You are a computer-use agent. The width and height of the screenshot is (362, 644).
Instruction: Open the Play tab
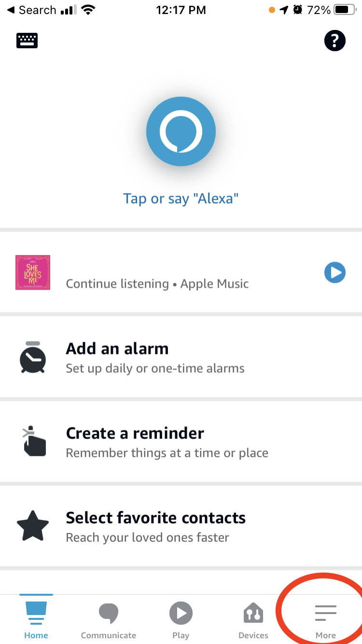point(181,619)
